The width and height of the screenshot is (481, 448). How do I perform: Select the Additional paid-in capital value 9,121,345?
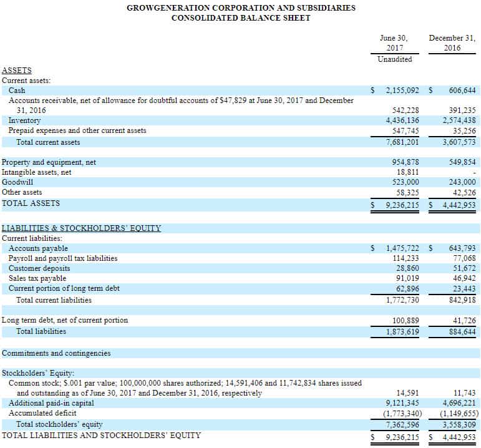402,403
